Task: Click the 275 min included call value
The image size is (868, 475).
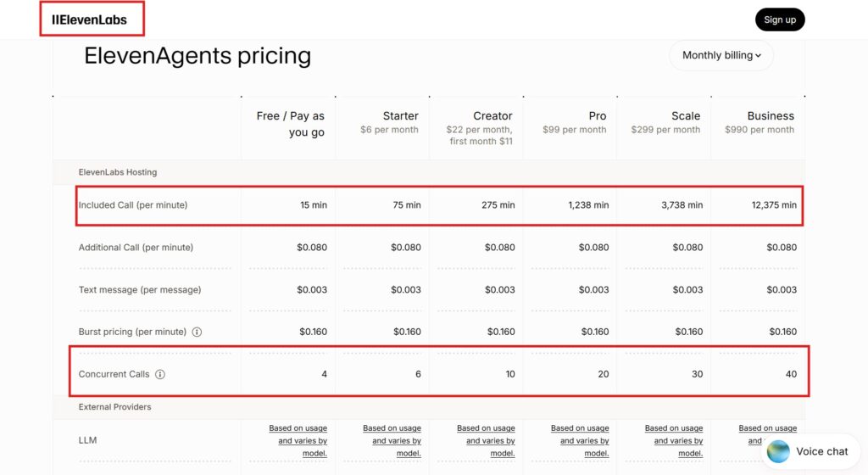Action: click(x=498, y=204)
